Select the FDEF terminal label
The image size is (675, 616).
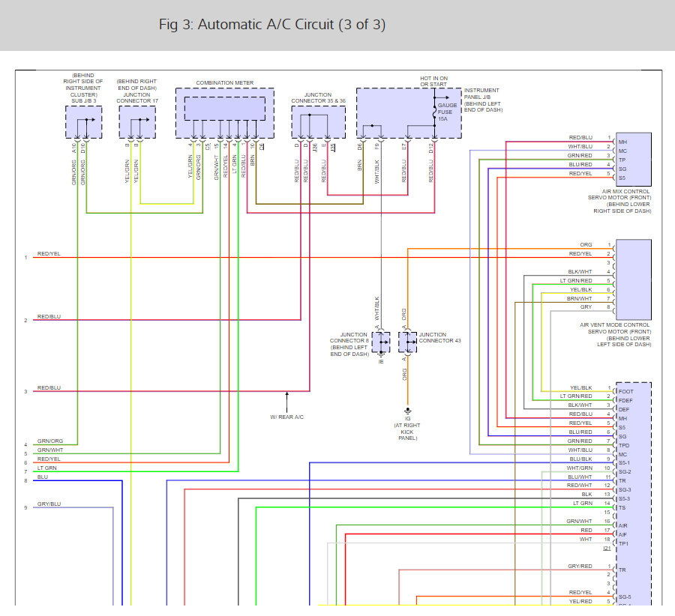click(x=625, y=400)
